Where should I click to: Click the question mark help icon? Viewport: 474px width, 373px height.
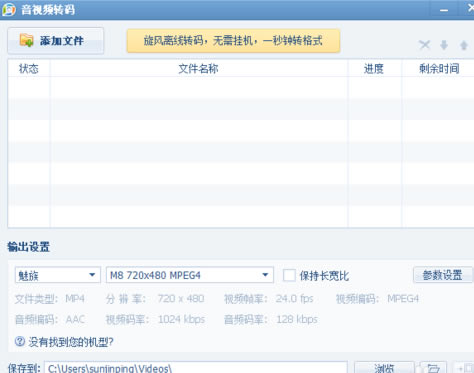(20, 341)
